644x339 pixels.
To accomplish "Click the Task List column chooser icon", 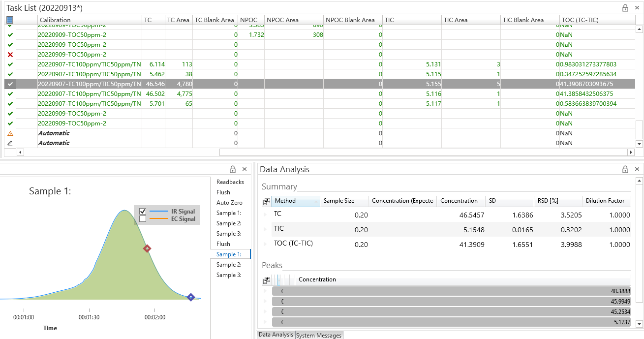I will pyautogui.click(x=10, y=20).
